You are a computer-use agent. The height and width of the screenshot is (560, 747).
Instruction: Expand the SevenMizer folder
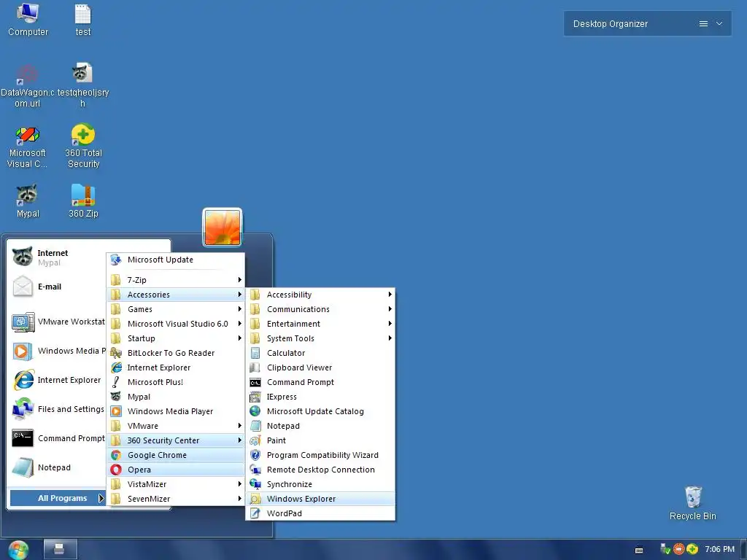tap(175, 499)
